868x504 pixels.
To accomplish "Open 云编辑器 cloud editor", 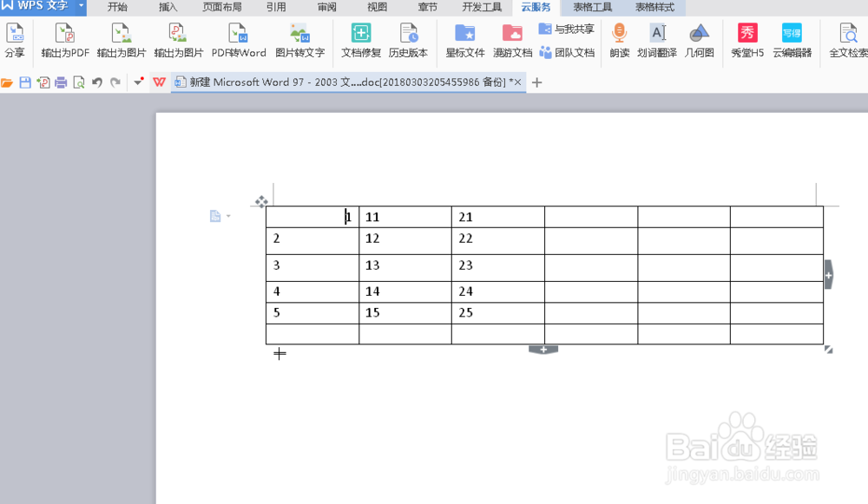I will pyautogui.click(x=792, y=40).
